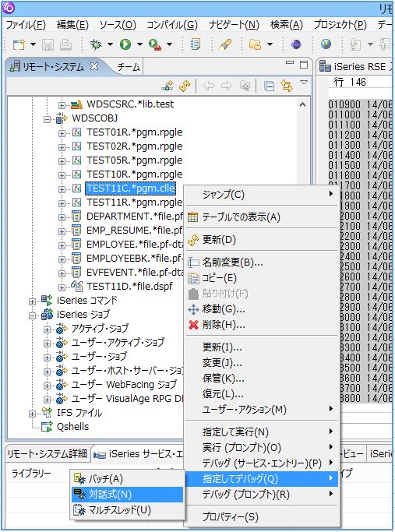Open the New wizard dropdown arrow

[33, 44]
